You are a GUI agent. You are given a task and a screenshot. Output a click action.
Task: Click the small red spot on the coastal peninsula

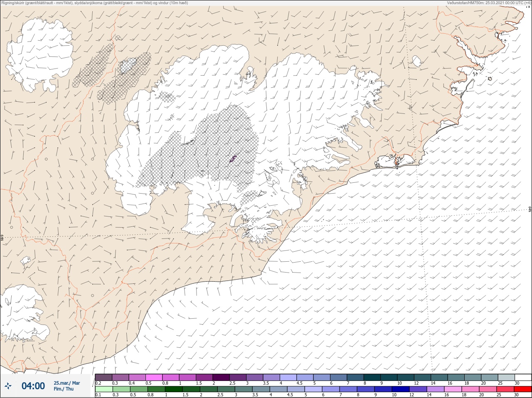(x=397, y=163)
